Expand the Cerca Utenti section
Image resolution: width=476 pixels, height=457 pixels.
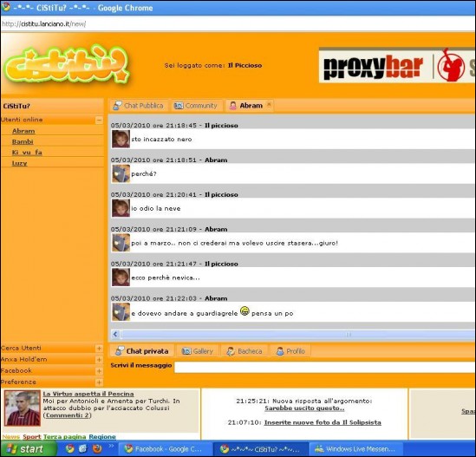(x=99, y=349)
